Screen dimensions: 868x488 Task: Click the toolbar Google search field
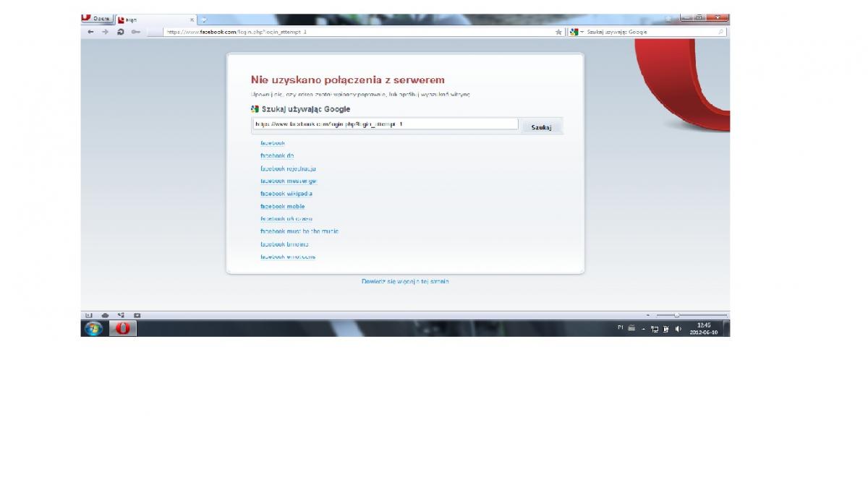(647, 32)
